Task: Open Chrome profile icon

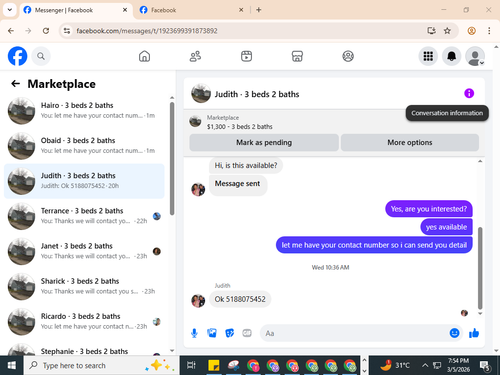Action: pyautogui.click(x=471, y=31)
